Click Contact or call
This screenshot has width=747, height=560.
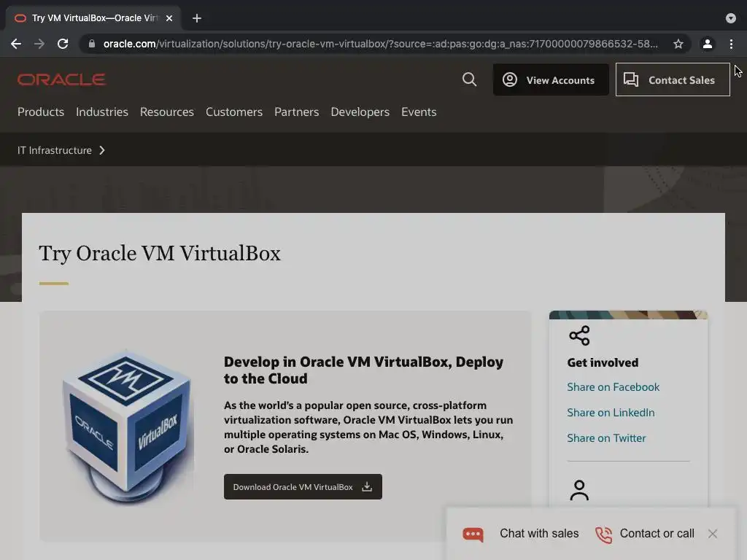click(657, 533)
